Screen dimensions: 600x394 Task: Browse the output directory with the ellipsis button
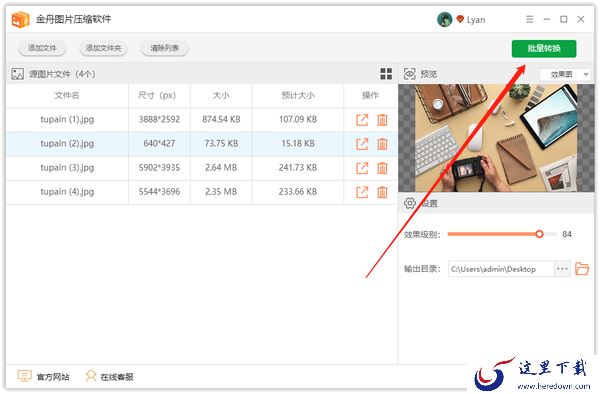(562, 269)
